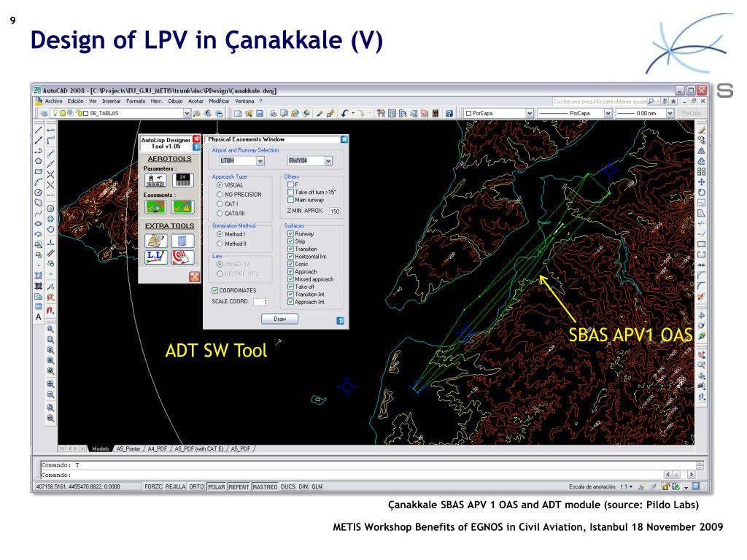Switch to the A4_PDF layout tab

coord(158,448)
